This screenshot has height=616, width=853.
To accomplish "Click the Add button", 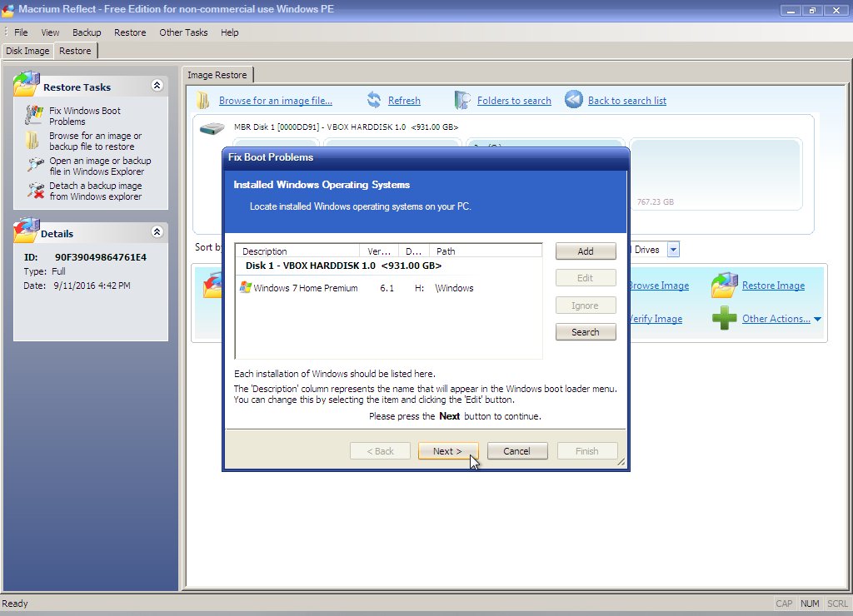I will click(586, 251).
